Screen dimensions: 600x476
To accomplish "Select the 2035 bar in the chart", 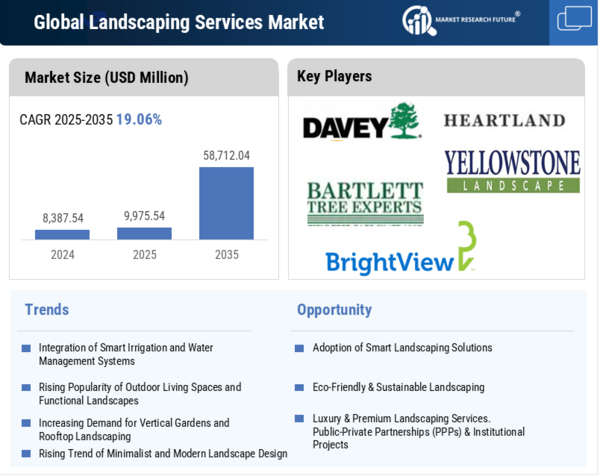I will click(x=226, y=203).
